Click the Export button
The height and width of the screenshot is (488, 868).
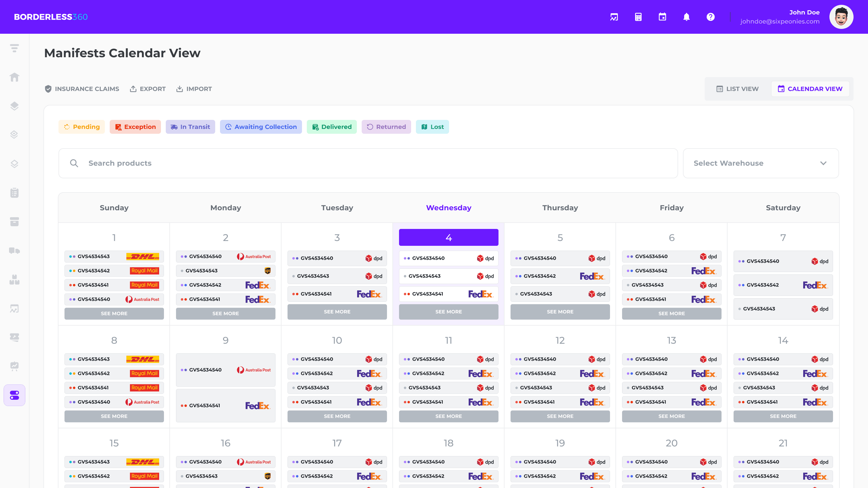[x=148, y=89]
